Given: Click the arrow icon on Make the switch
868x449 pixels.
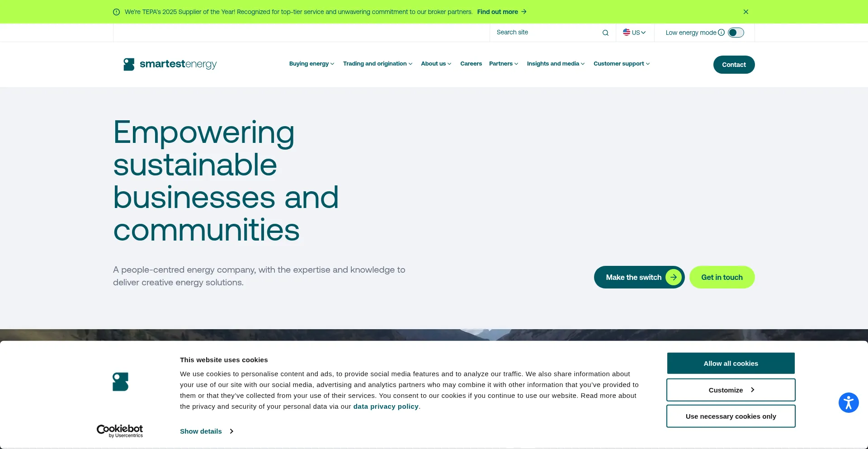Looking at the screenshot, I should coord(673,277).
